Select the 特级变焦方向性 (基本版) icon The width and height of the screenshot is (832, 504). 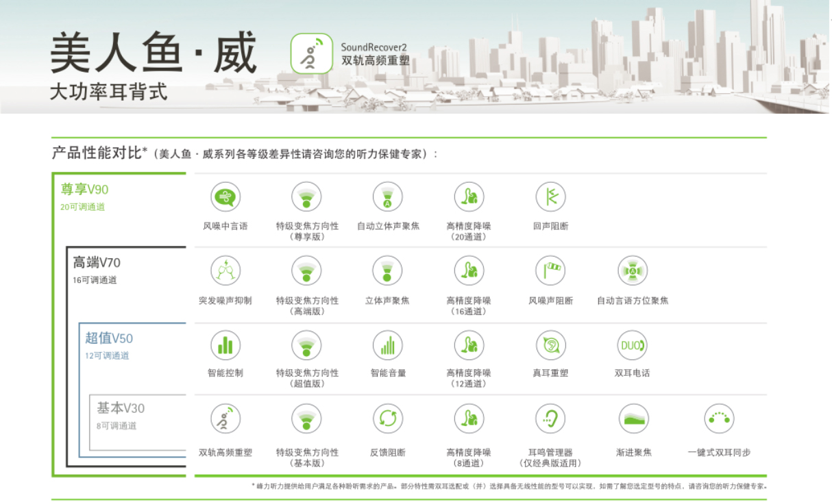[x=306, y=418]
